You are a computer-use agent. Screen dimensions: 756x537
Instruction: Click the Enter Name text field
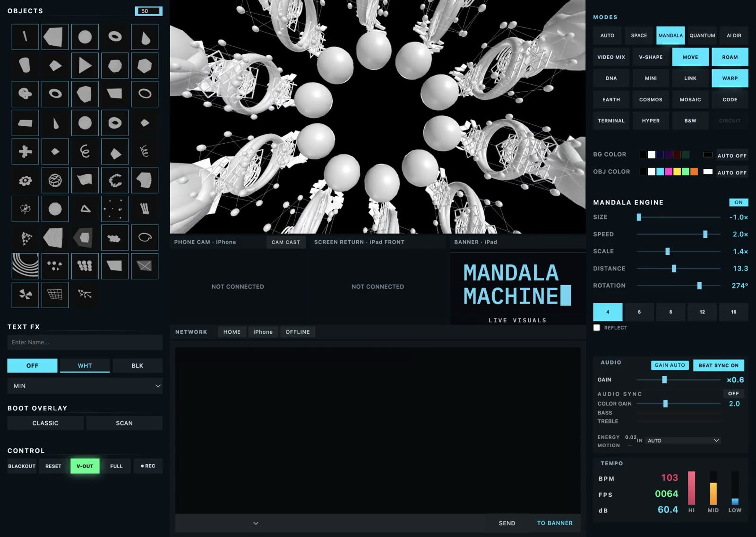click(x=85, y=342)
